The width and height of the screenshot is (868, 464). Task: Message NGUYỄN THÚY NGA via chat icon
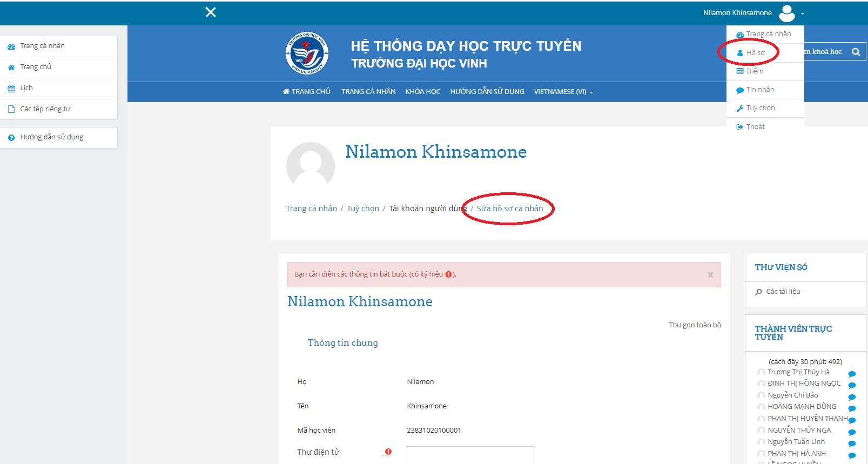[x=852, y=432]
